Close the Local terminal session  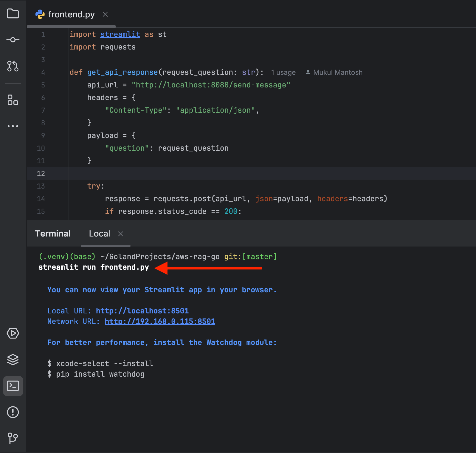[120, 234]
